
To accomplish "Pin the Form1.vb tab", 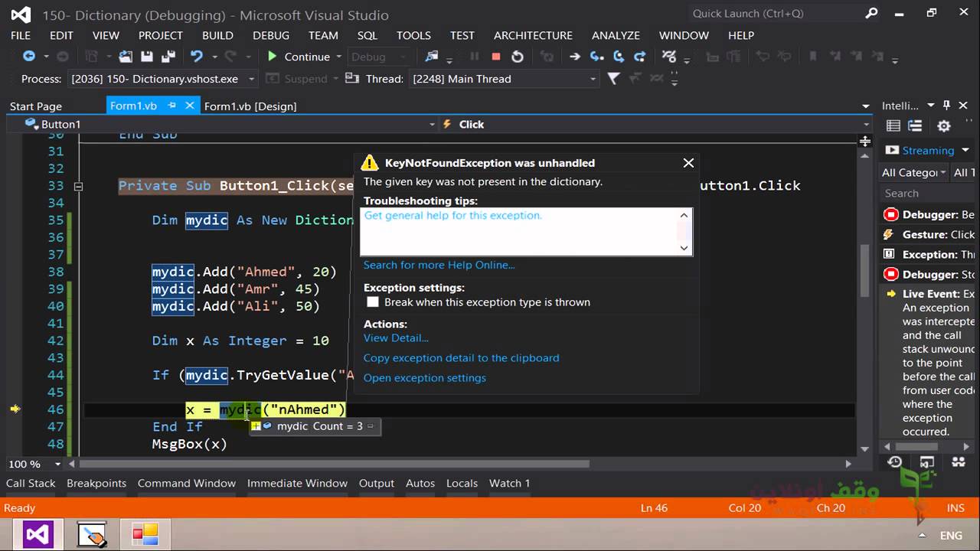I will tap(172, 106).
